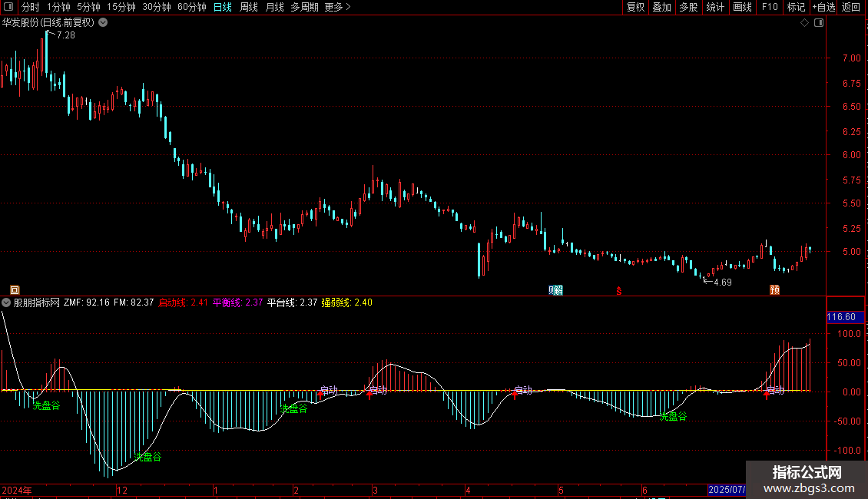Add stock via +自选 button
The width and height of the screenshot is (868, 499).
pos(822,7)
